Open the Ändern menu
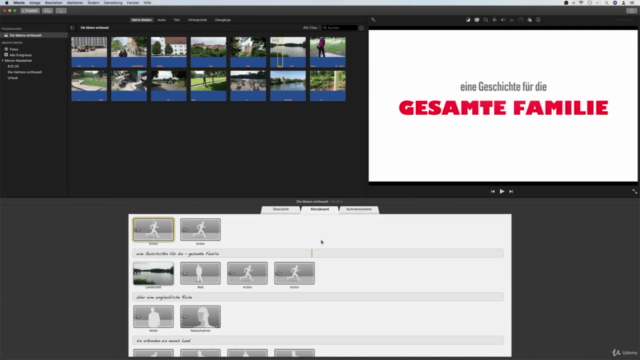 93,2
